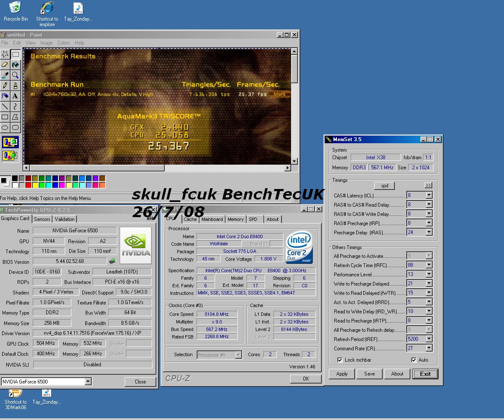Choose the transparent selection option in Paint
Screen dimensions: 504x420
[x=10, y=155]
